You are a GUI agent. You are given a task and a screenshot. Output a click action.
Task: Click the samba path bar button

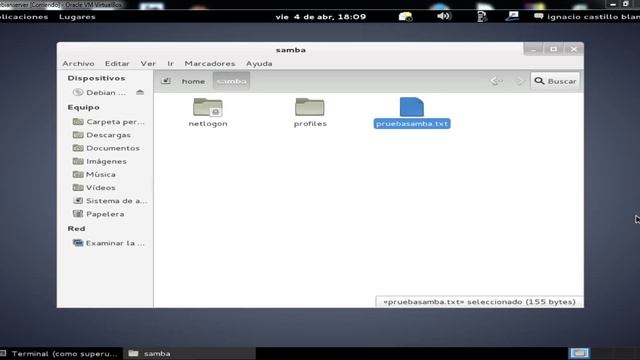tap(231, 81)
